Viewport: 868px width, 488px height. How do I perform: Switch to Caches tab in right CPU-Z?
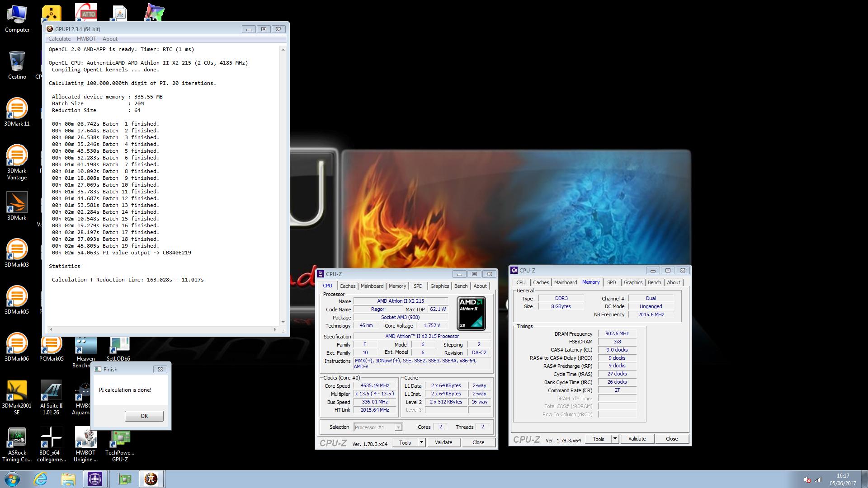point(541,282)
